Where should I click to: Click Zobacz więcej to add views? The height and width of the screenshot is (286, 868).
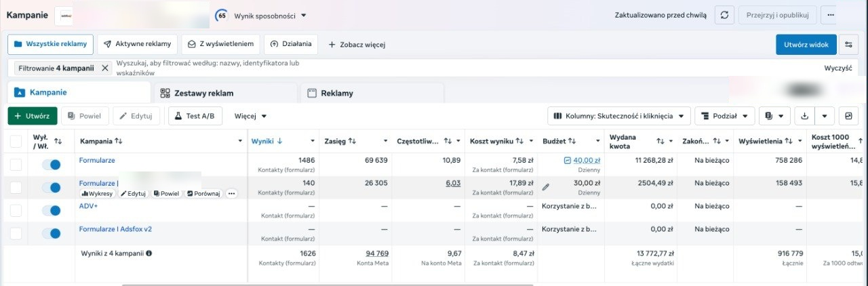click(357, 45)
